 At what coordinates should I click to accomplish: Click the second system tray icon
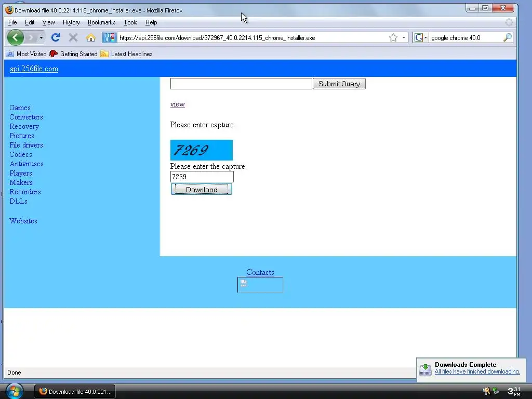(496, 391)
